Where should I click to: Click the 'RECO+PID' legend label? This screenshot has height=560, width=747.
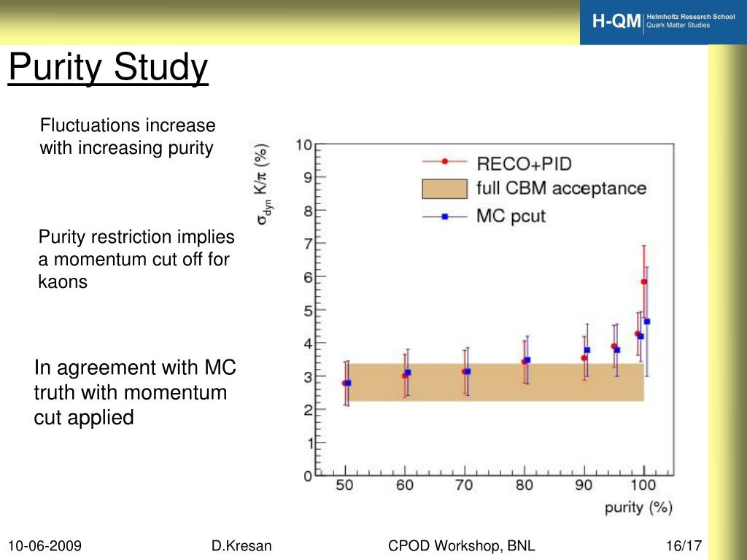pyautogui.click(x=524, y=164)
